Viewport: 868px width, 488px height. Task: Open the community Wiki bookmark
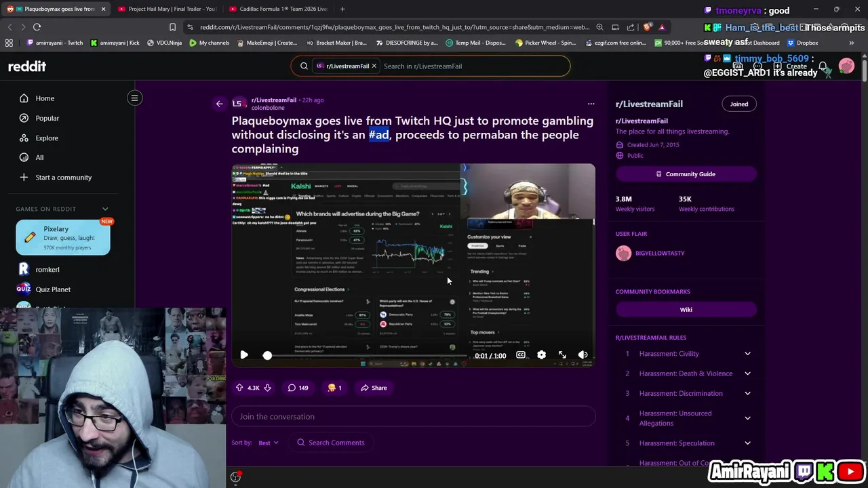pos(686,310)
